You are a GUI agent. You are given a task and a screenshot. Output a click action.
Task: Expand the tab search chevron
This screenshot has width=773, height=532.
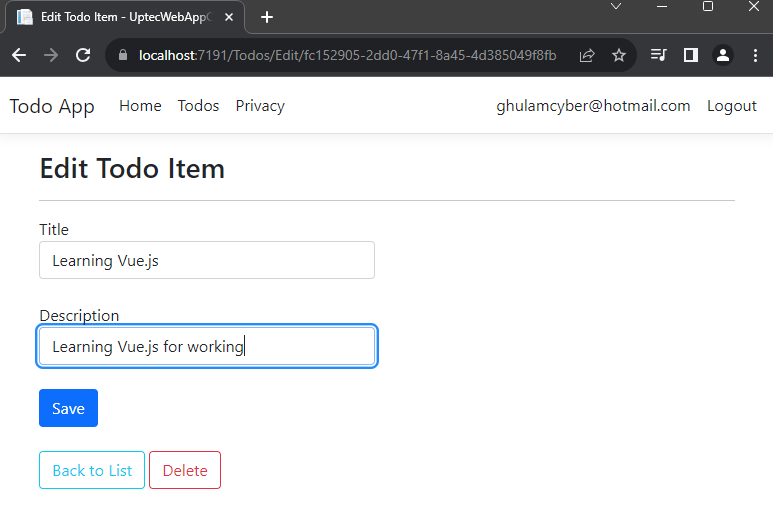coord(616,7)
